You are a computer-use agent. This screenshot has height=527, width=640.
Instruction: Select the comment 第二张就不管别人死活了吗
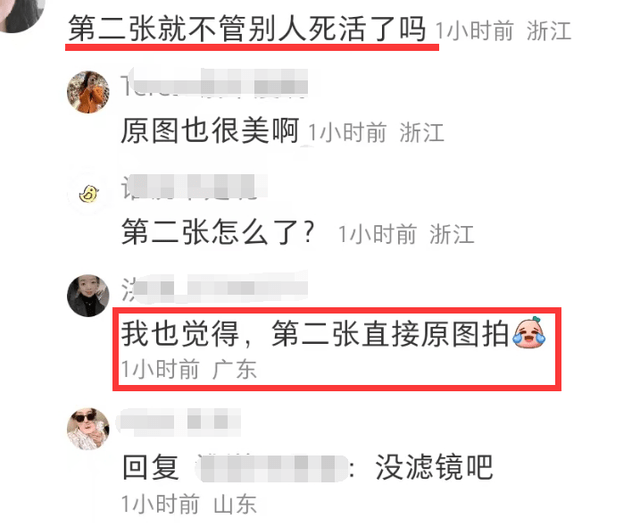[x=247, y=29]
